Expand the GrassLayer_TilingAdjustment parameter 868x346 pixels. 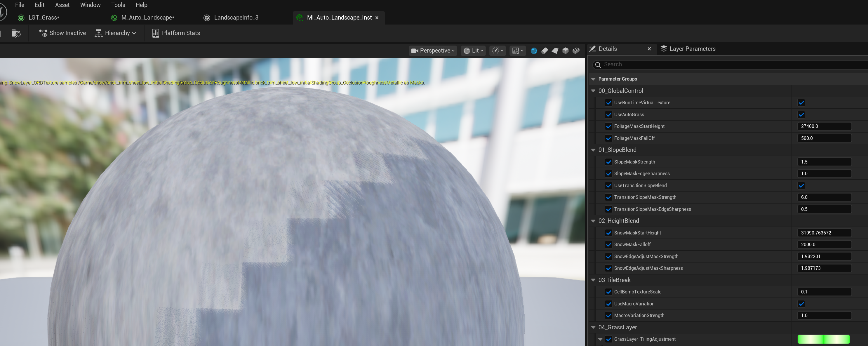coord(600,339)
